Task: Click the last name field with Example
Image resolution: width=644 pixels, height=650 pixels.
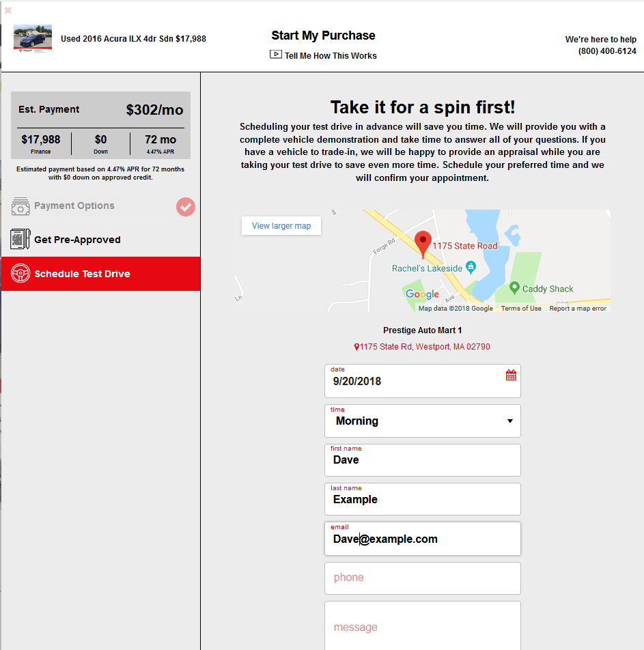Action: coord(422,499)
